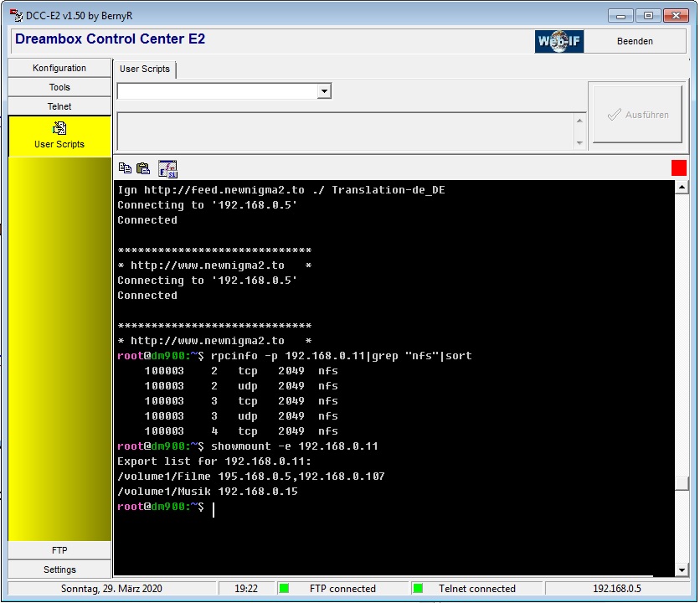Click the User Scripts sidebar icon

[x=59, y=129]
